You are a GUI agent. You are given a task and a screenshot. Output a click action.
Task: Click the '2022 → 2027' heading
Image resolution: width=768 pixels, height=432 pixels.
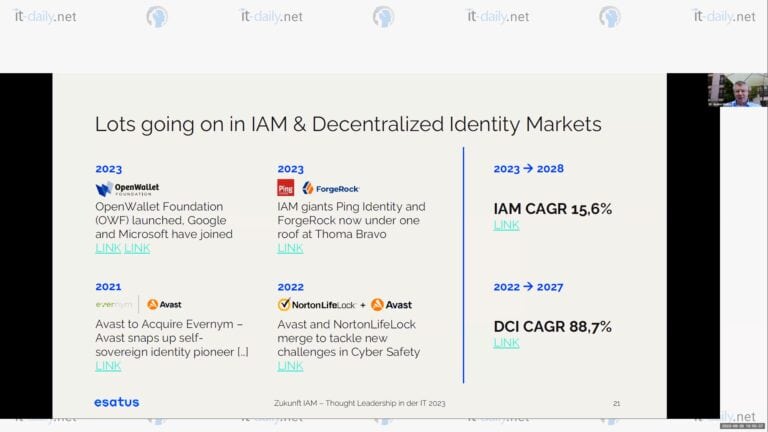pos(528,287)
